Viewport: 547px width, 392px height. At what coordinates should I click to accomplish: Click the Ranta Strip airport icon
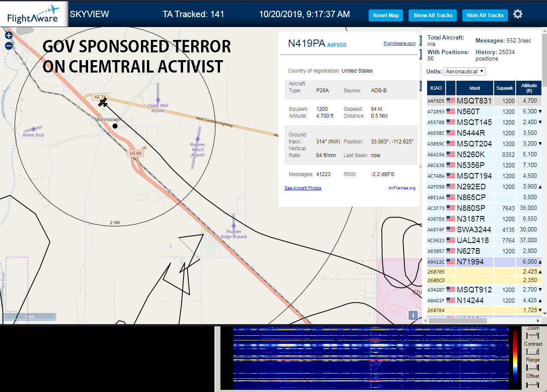coord(34,129)
